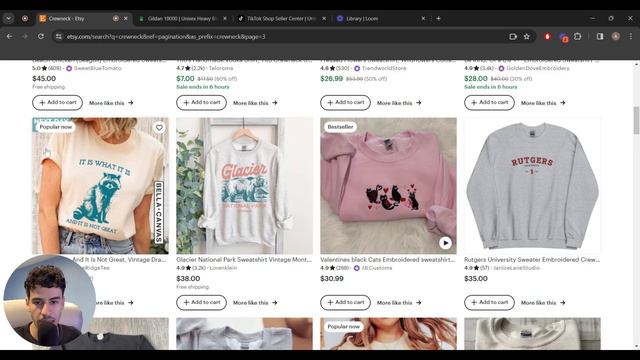Viewport: 640px width, 360px height.
Task: Open the Chrome profile avatar
Action: tap(616, 36)
